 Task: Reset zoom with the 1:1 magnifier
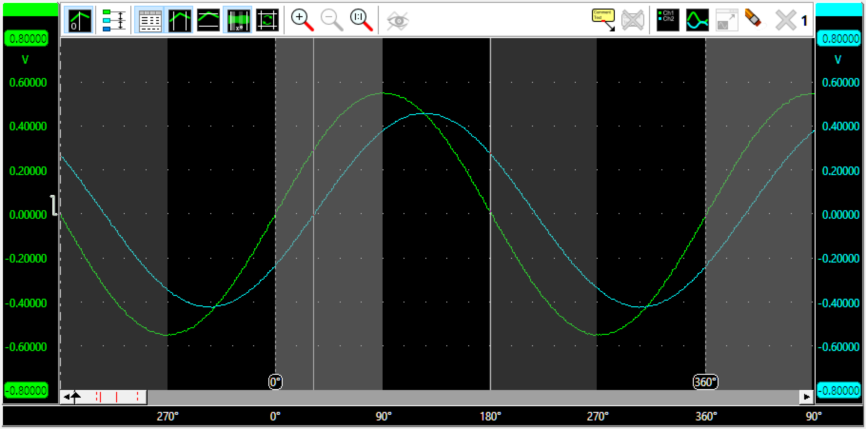click(362, 20)
